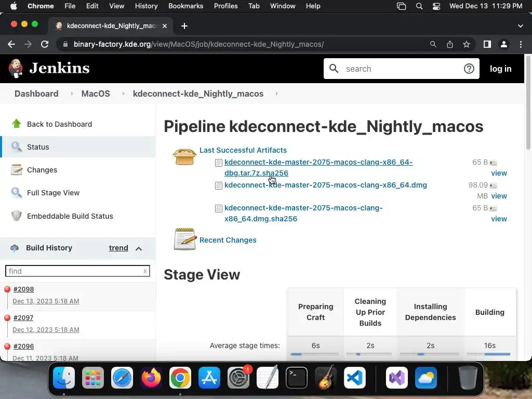Open macOS Control Center in the menu bar

click(x=436, y=6)
